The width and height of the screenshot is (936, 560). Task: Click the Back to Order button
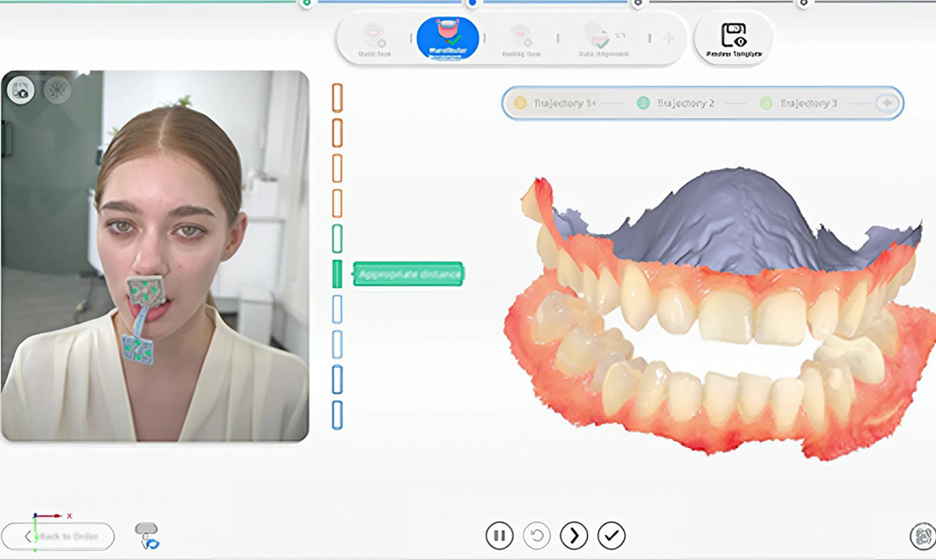click(x=58, y=537)
